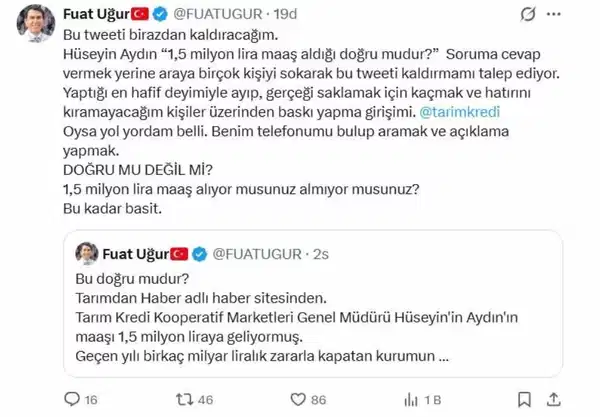Open the 19d timestamp link
This screenshot has width=600, height=417.
285,14
